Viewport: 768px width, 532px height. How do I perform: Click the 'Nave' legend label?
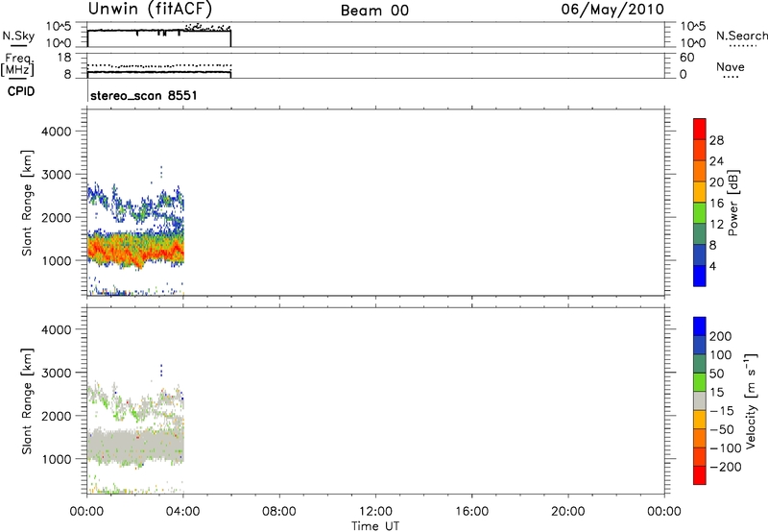tap(731, 67)
